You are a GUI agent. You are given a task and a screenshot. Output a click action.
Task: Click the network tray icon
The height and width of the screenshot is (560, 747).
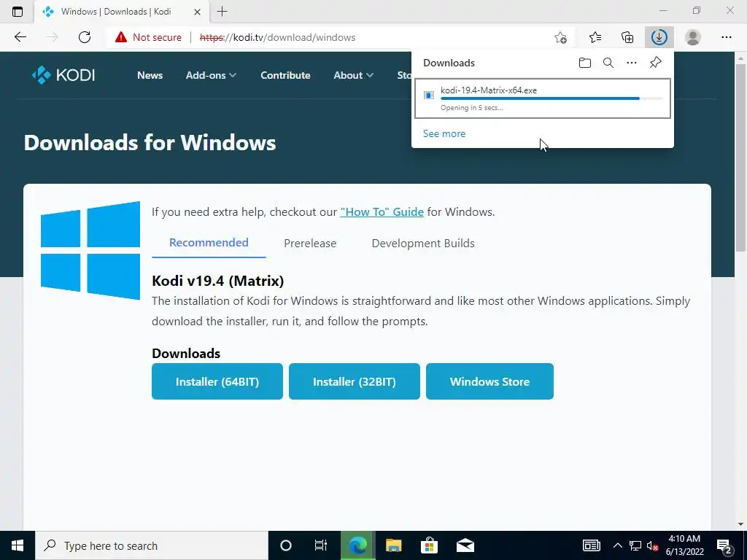(635, 545)
